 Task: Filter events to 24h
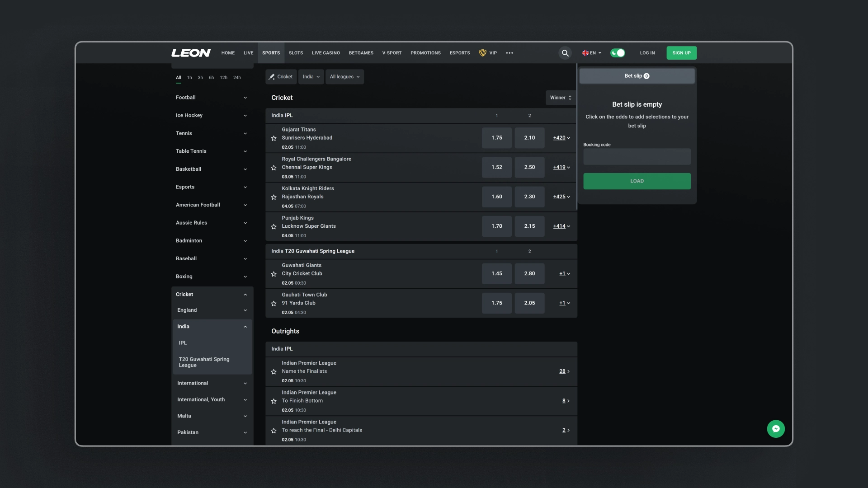237,78
